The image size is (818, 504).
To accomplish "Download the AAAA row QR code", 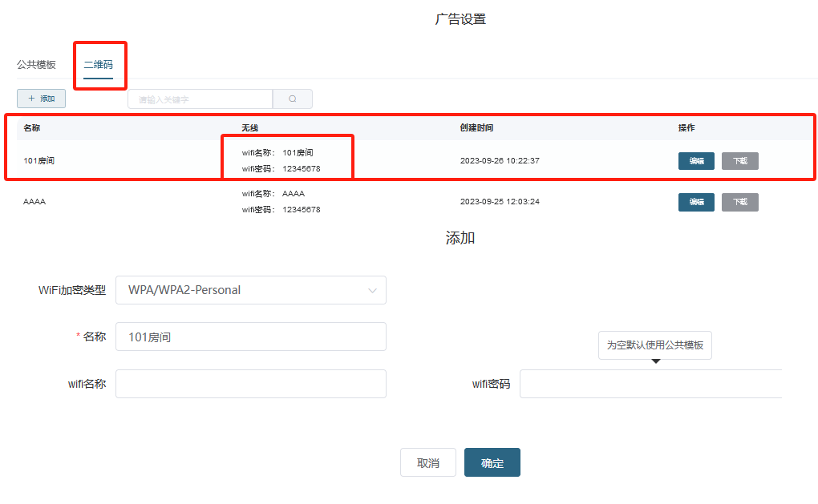I will (x=739, y=202).
